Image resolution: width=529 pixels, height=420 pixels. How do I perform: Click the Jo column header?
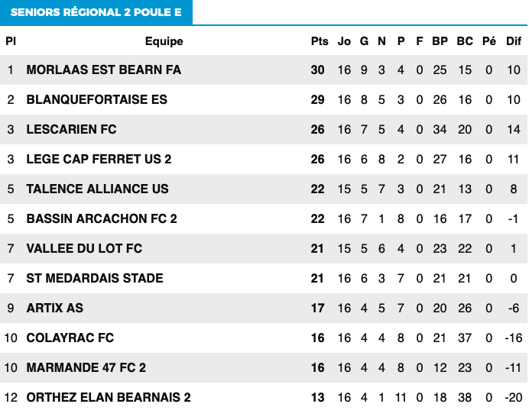(x=344, y=41)
